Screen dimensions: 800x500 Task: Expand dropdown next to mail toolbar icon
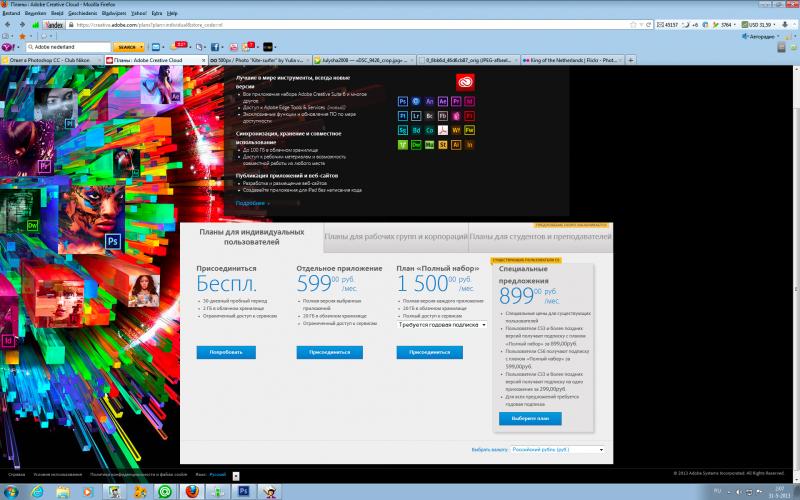pyautogui.click(x=163, y=47)
